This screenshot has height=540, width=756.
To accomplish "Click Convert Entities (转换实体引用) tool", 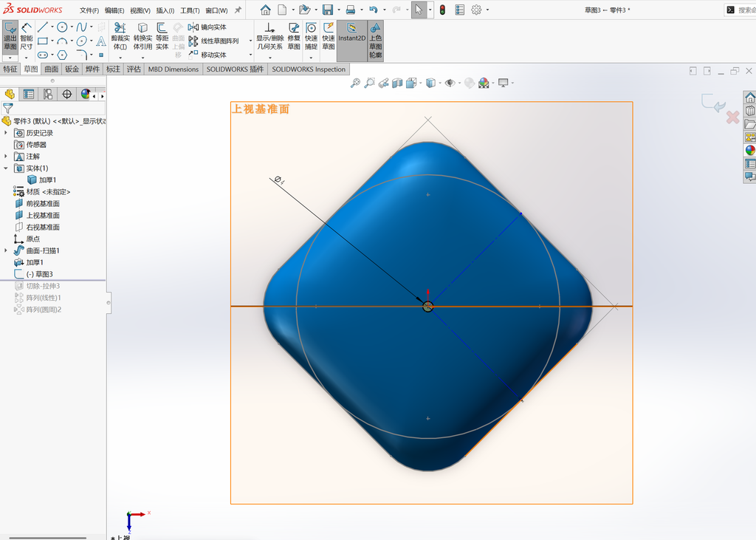I will pyautogui.click(x=142, y=37).
